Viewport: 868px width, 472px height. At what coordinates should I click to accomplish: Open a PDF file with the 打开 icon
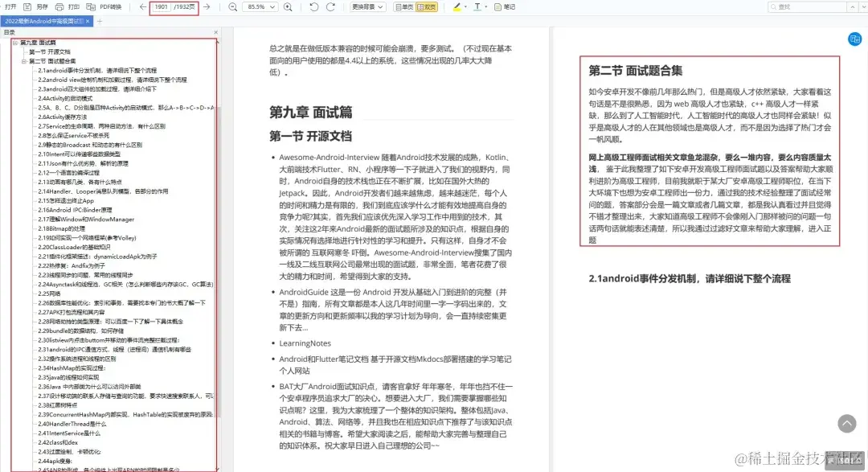10,8
